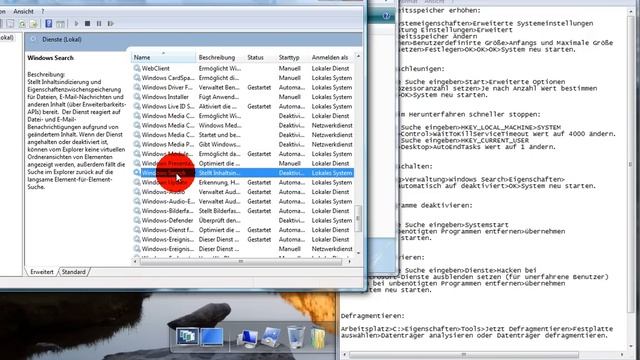640x360 pixels.
Task: Open the Ansicht menu in Dienste
Action: coord(23,11)
